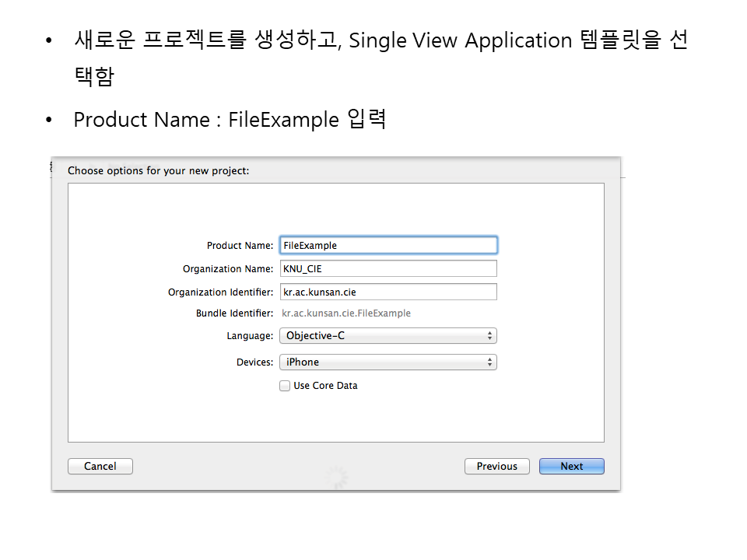Image resolution: width=747 pixels, height=560 pixels.
Task: Open the Devices dropdown showing iPhone
Action: coord(388,362)
